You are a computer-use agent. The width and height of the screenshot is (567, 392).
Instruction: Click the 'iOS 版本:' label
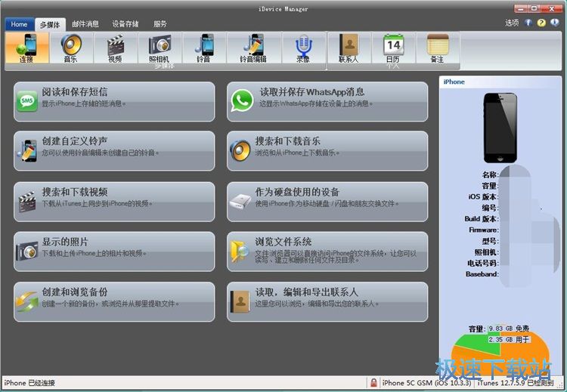[483, 197]
